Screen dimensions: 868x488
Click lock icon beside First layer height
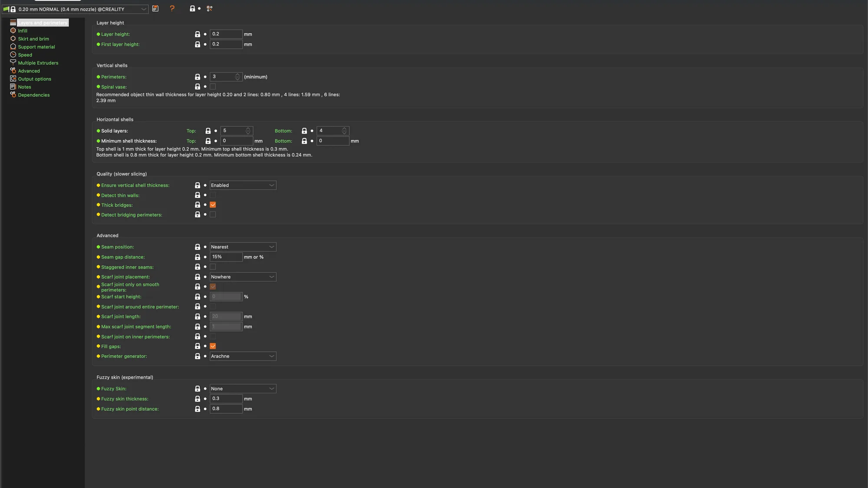(197, 44)
